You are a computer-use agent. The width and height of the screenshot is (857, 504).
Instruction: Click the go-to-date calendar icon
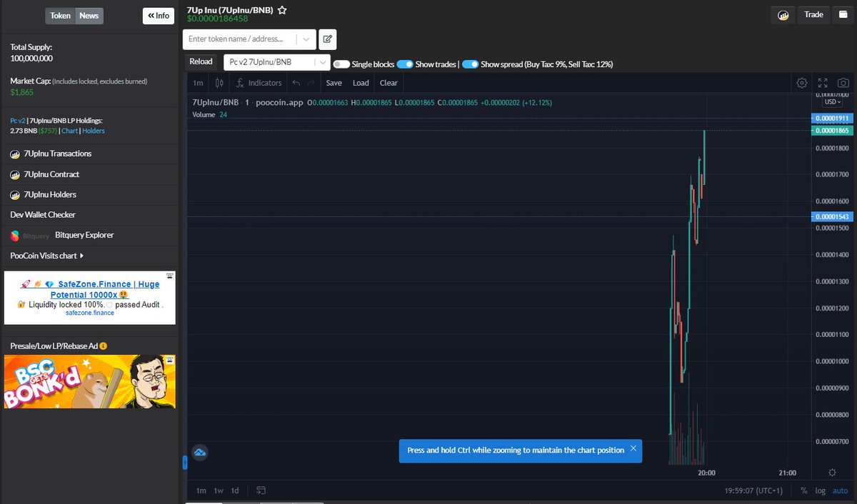pyautogui.click(x=261, y=490)
